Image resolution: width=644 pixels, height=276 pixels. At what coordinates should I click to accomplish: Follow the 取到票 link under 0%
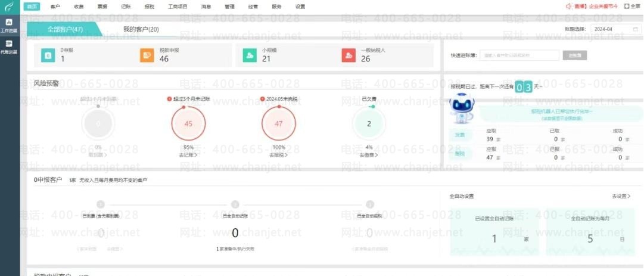point(98,155)
